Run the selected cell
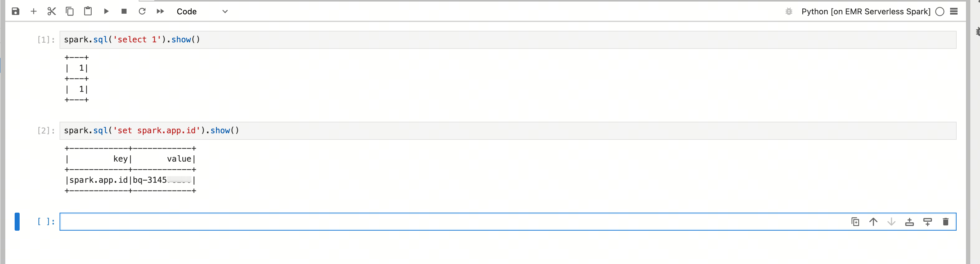This screenshot has height=264, width=980. [106, 12]
